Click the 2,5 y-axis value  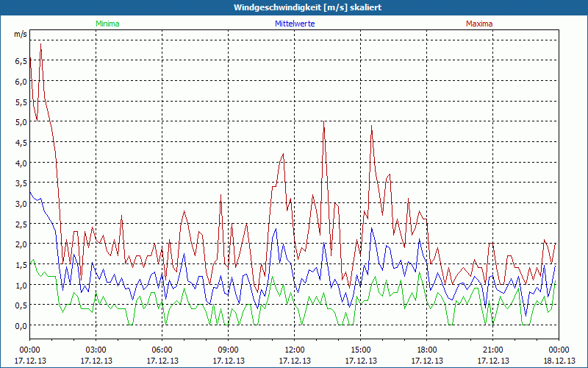pyautogui.click(x=21, y=224)
